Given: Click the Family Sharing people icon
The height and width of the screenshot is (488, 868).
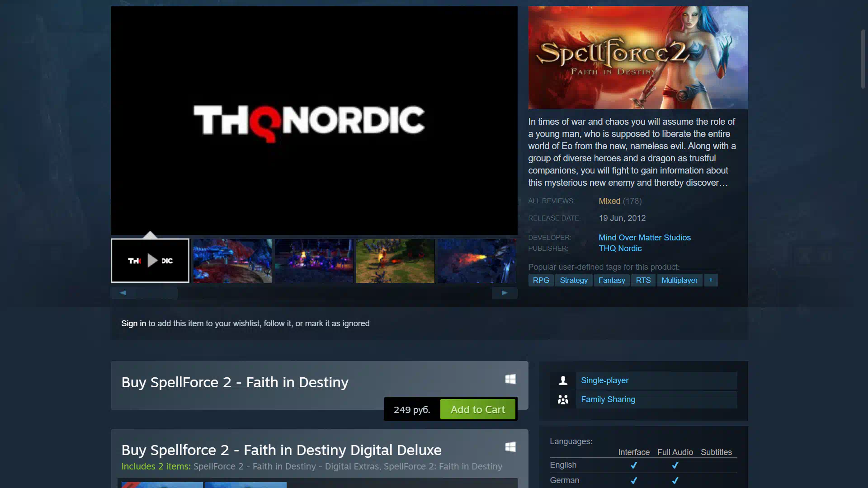Looking at the screenshot, I should (563, 399).
